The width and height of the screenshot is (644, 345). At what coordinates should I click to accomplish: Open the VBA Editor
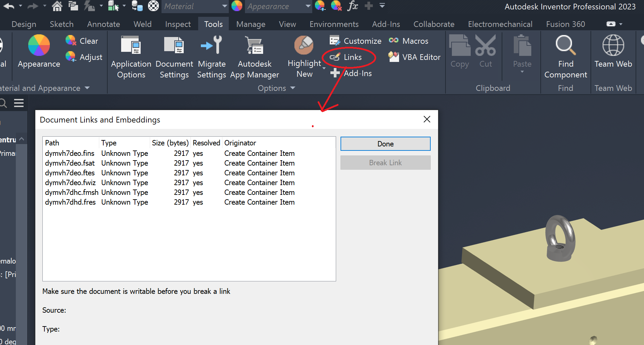(x=414, y=57)
